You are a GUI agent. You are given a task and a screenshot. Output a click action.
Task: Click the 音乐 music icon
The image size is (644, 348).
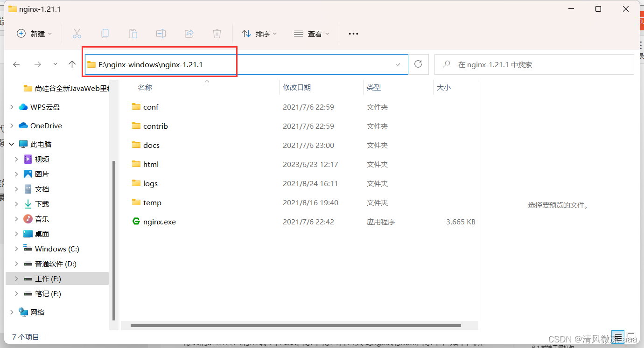click(28, 219)
